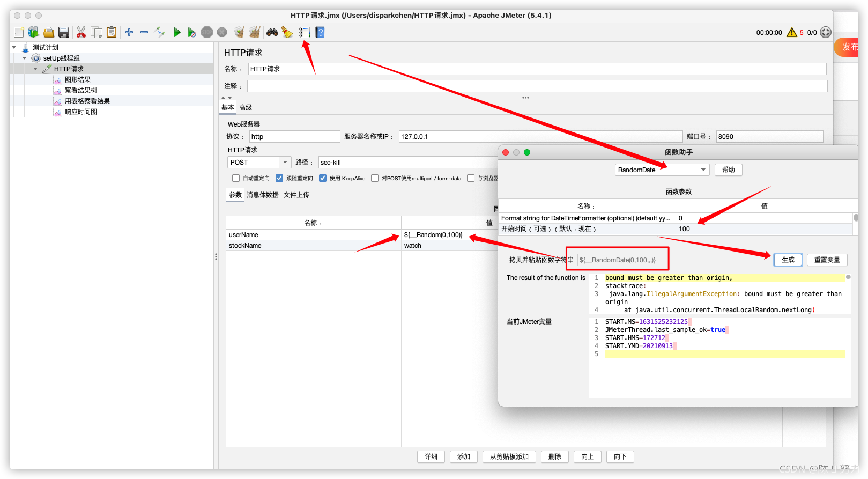868x479 pixels.
Task: Select the 用表格察看结果 listener
Action: click(87, 101)
